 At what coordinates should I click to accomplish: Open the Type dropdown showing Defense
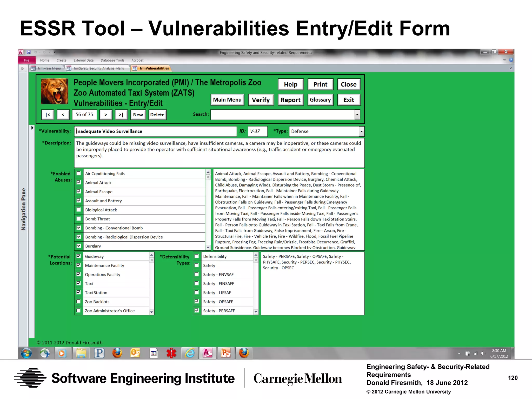(361, 131)
